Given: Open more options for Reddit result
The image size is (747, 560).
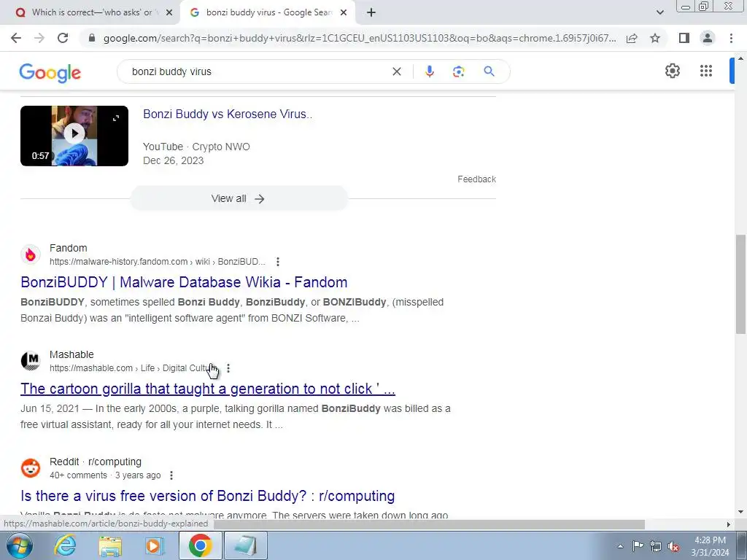Looking at the screenshot, I should (x=171, y=475).
